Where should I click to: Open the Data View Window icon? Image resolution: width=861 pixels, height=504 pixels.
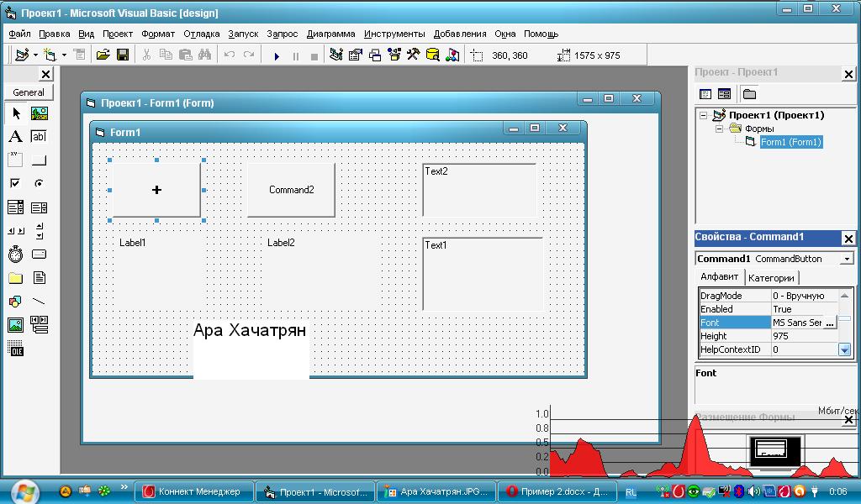[433, 55]
